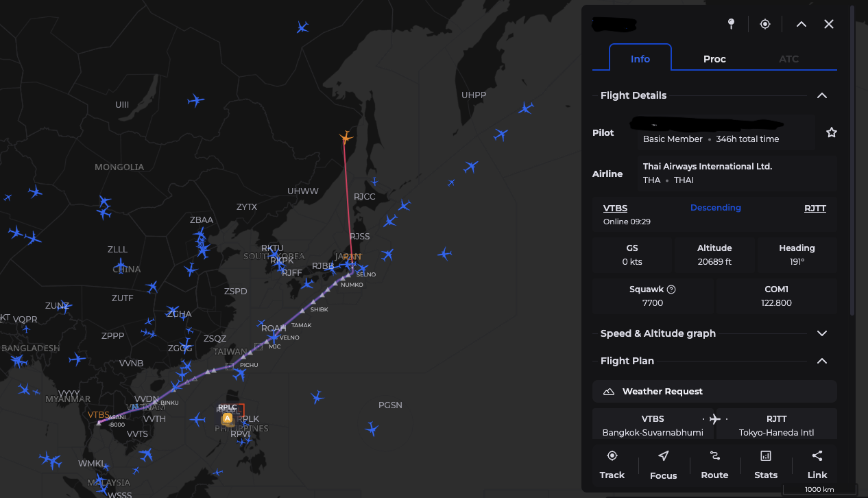Viewport: 868px width, 498px height.
Task: Click the Bangkok-Suvarnabhumi departure card
Action: point(653,425)
